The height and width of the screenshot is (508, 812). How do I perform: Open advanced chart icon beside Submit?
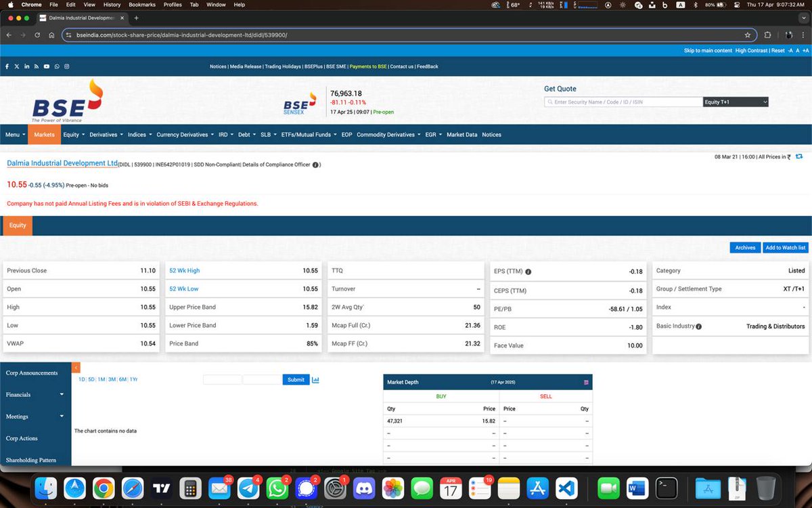pos(315,379)
